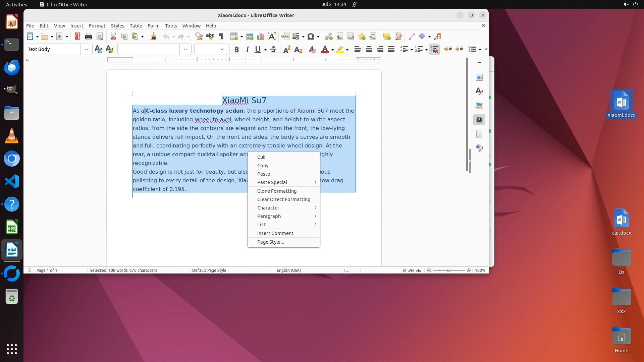Open the Insert Special Character icon
Image resolution: width=644 pixels, height=362 pixels.
click(311, 37)
